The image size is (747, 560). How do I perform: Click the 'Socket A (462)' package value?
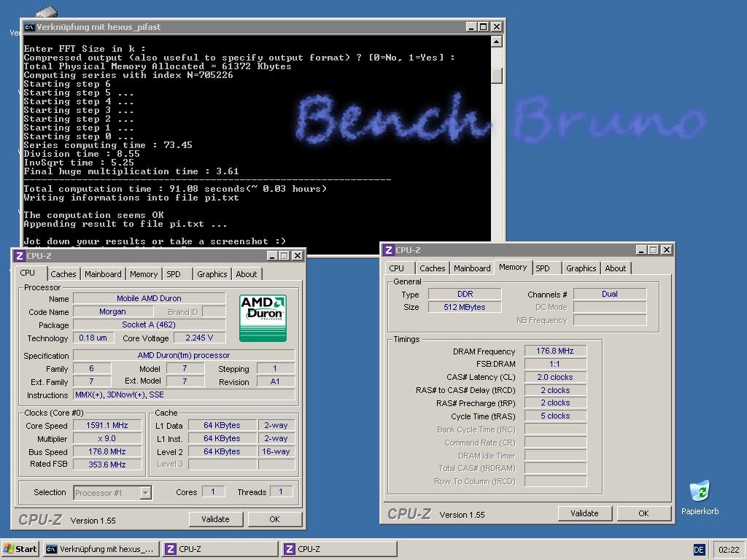pyautogui.click(x=149, y=324)
